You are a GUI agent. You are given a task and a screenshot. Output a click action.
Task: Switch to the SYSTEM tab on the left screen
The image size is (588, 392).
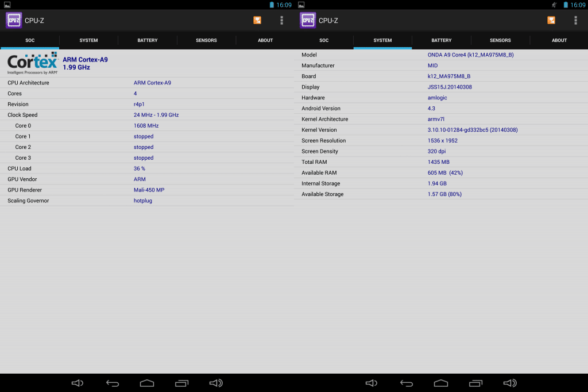click(x=88, y=40)
